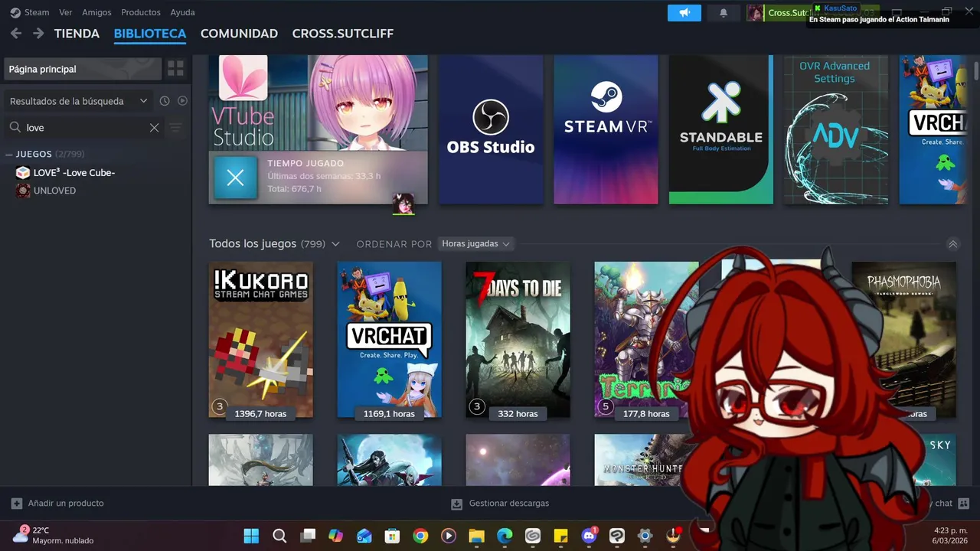The width and height of the screenshot is (980, 551).
Task: Open advanced search filter options
Action: (x=176, y=128)
